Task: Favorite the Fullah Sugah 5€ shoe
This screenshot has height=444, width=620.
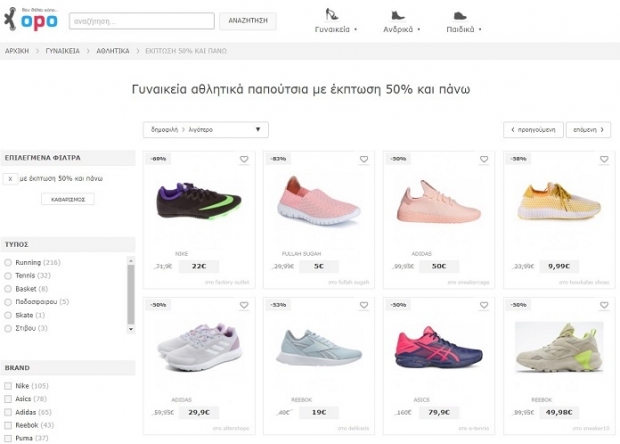Action: [364, 159]
